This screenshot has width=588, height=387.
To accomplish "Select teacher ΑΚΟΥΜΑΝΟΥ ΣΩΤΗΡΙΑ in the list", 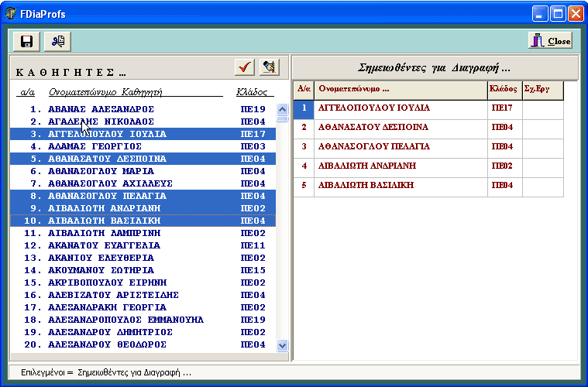I will tap(101, 270).
